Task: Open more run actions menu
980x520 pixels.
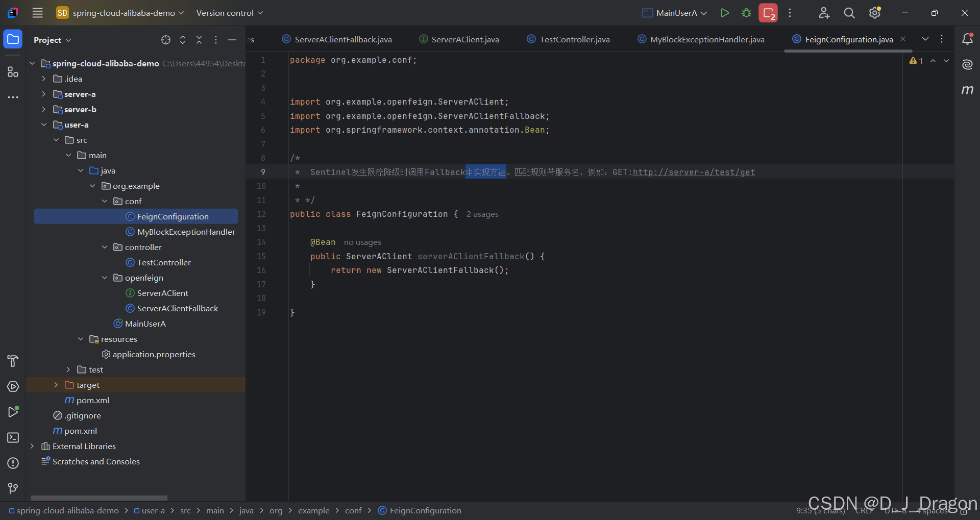Action: (x=790, y=13)
